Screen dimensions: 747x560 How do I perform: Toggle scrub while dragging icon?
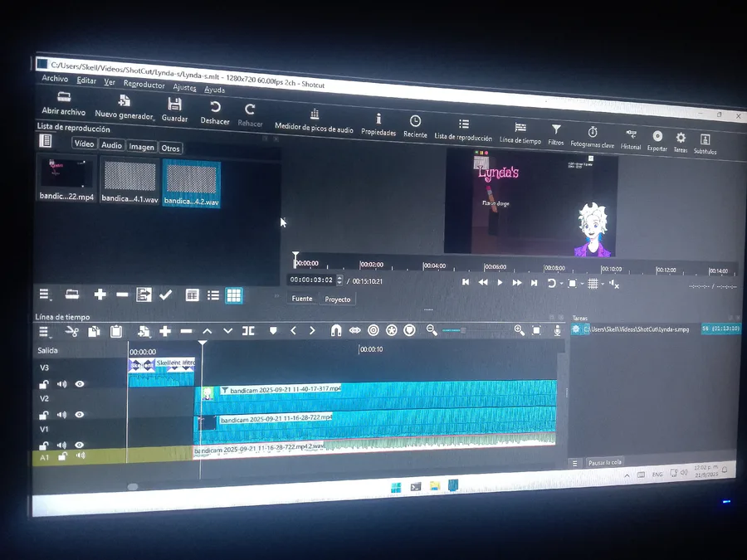tap(355, 330)
